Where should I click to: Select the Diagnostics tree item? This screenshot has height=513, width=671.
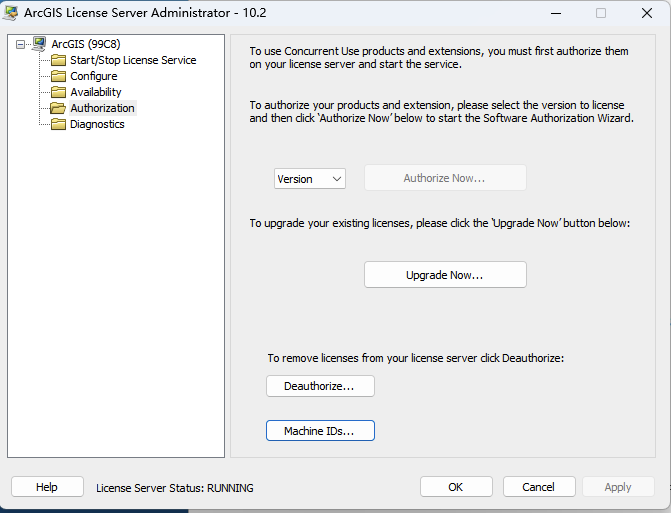97,124
